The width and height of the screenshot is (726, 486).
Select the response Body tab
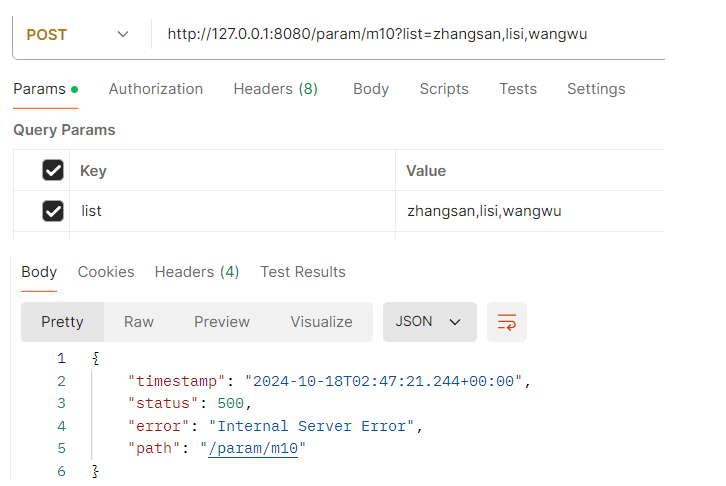[x=39, y=272]
